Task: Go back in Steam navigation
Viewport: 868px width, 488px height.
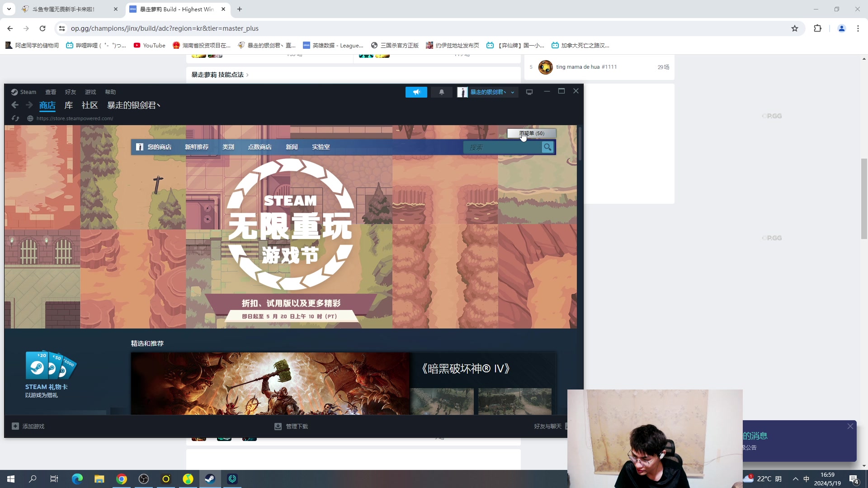Action: [x=15, y=105]
